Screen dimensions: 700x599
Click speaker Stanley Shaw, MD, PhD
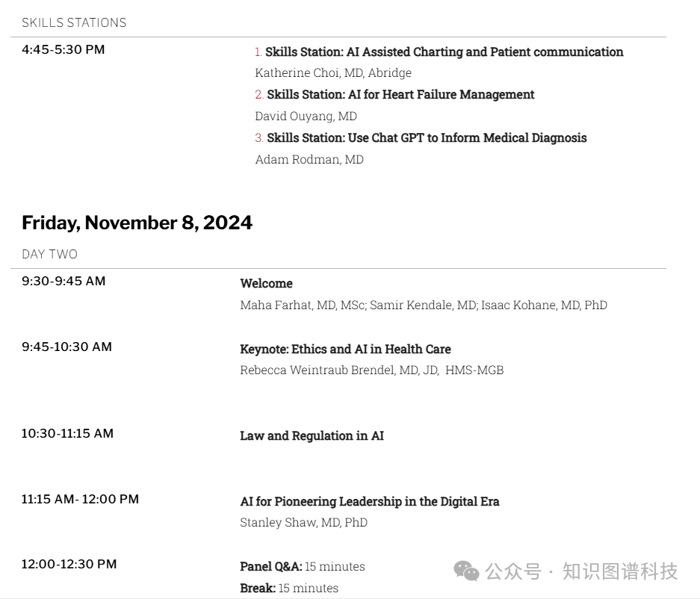[303, 522]
